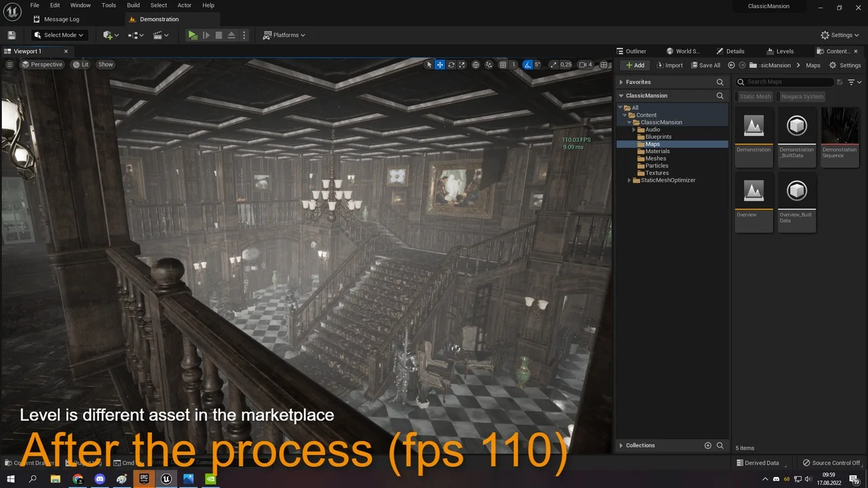Open the Perspective view dropdown
Screen dimensions: 868x488
43,64
